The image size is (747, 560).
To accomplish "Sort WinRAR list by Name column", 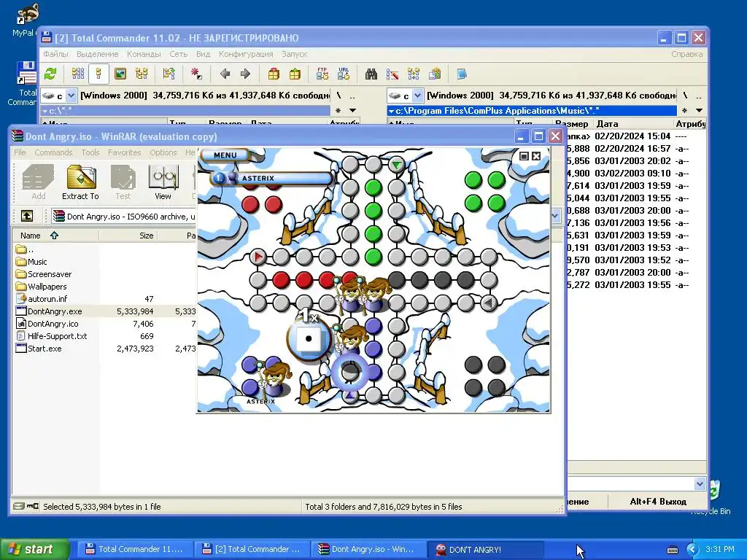I will [x=55, y=236].
